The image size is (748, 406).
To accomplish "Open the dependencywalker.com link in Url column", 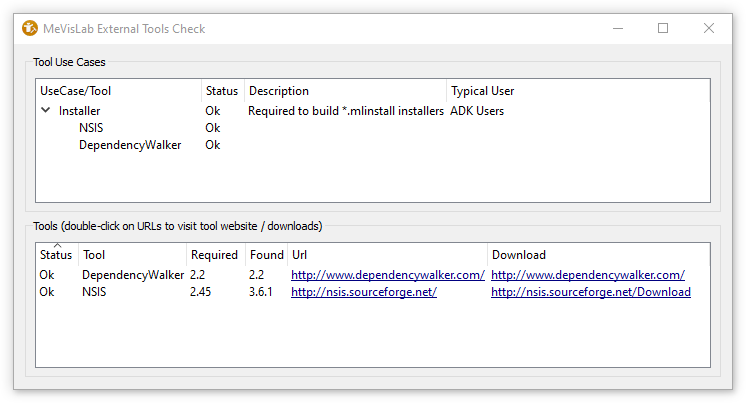I will [x=387, y=275].
